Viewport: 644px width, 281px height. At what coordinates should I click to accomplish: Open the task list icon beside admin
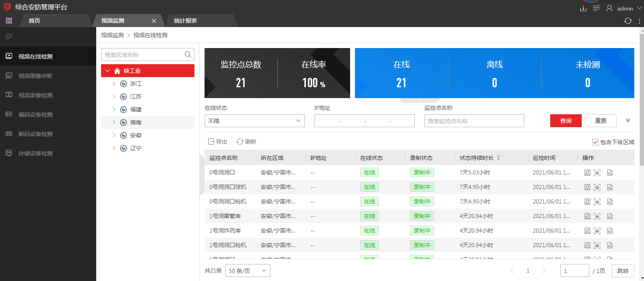(x=596, y=8)
